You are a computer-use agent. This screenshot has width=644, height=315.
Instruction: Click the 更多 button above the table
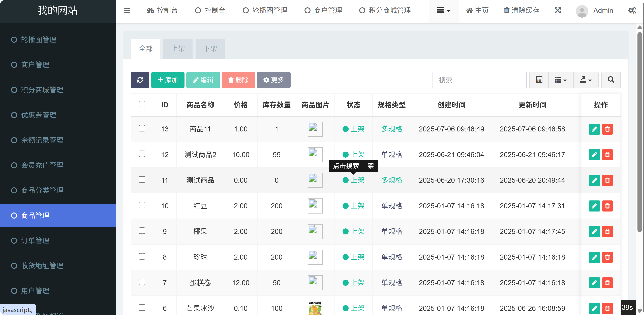pyautogui.click(x=273, y=80)
